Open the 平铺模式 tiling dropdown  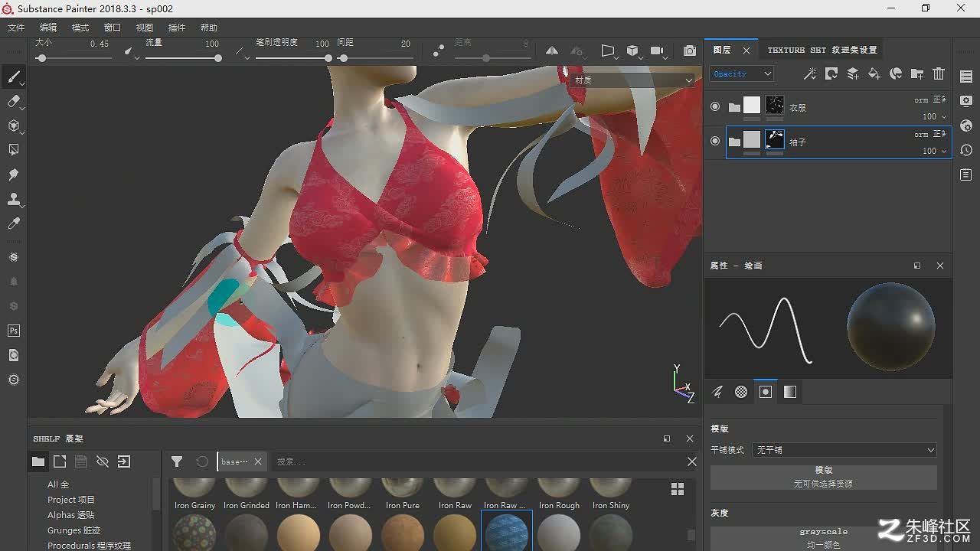pyautogui.click(x=844, y=450)
